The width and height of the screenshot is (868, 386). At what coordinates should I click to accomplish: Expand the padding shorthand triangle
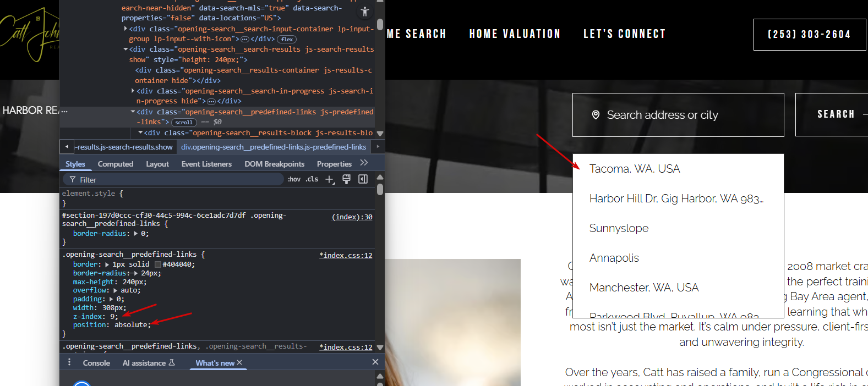(111, 299)
